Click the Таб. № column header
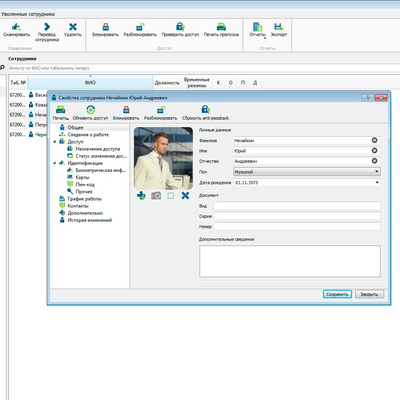 point(18,82)
